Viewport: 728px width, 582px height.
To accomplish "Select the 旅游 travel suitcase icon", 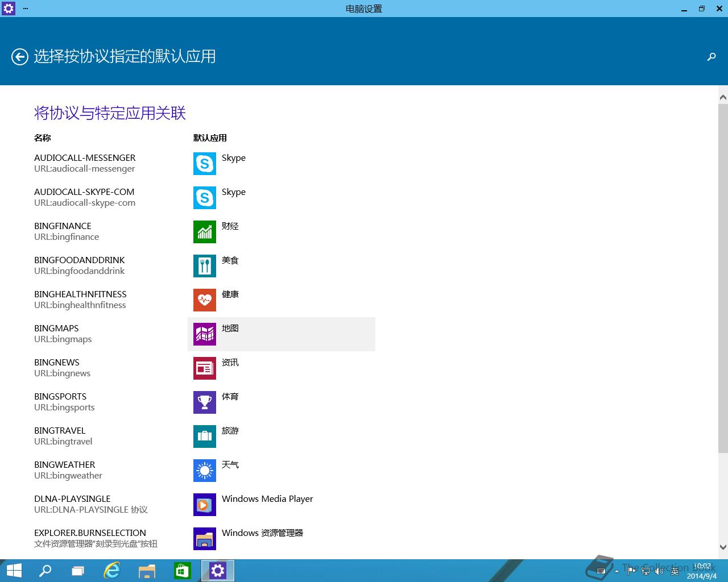I will point(205,436).
